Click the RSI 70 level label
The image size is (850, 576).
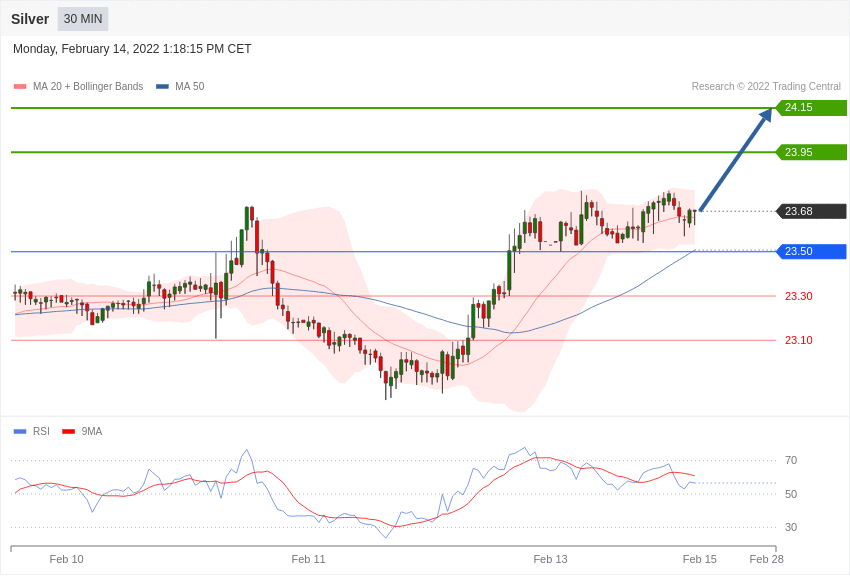point(791,461)
